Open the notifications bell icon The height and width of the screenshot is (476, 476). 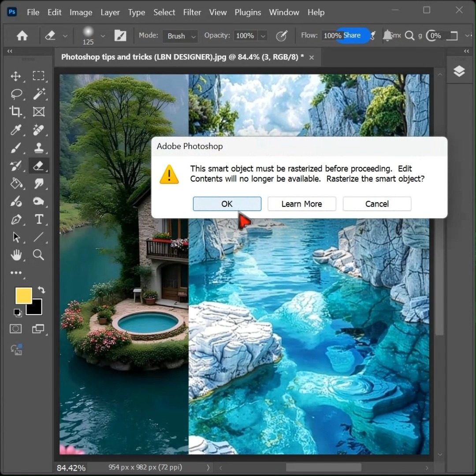pos(387,36)
